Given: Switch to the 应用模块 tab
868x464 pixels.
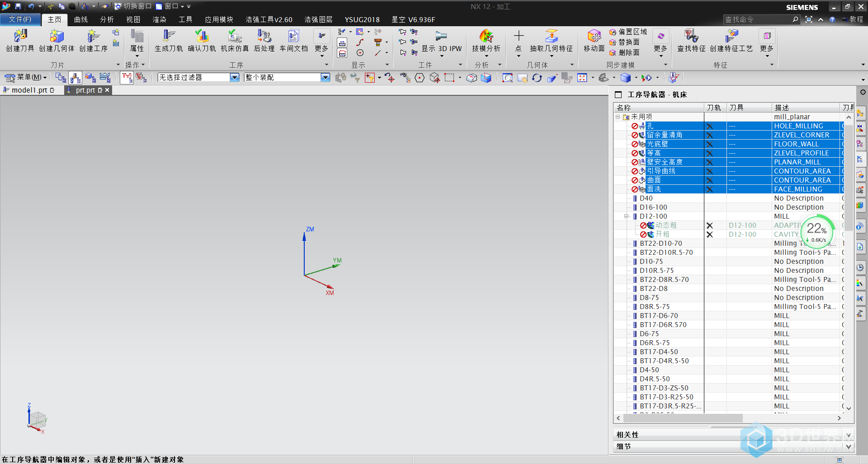Looking at the screenshot, I should [x=219, y=19].
